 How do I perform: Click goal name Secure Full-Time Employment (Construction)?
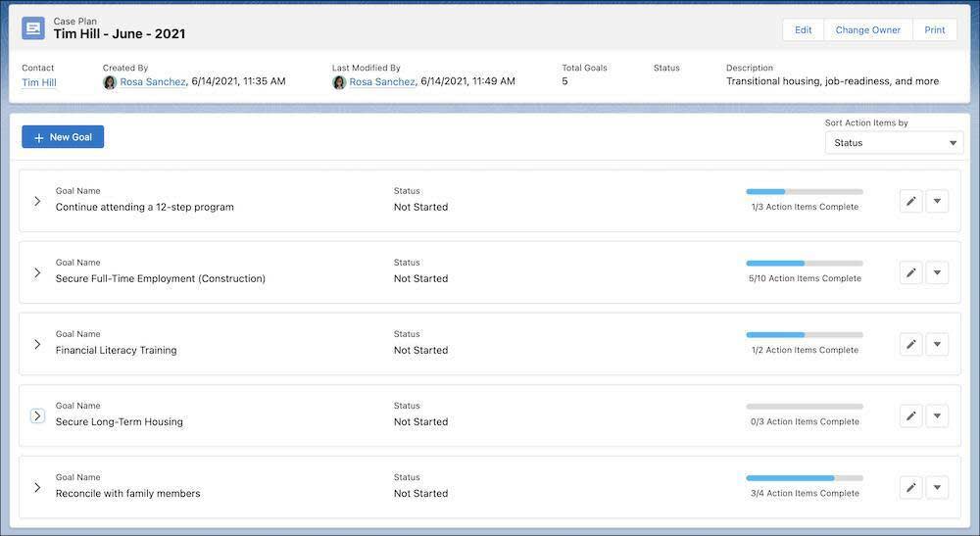click(161, 278)
